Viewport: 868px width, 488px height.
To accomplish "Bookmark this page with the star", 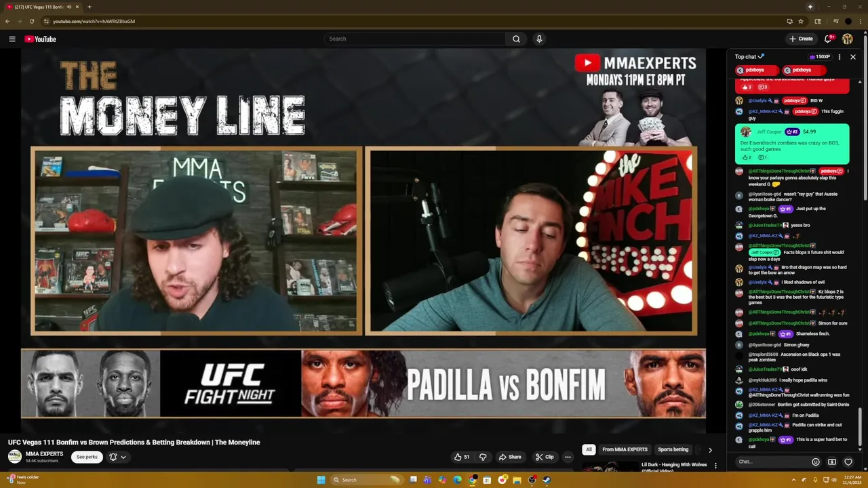I will tap(801, 21).
